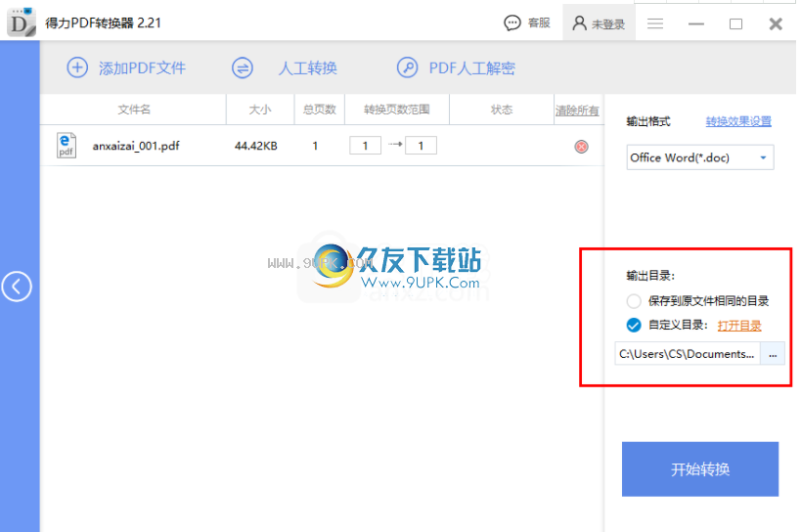801x532 pixels.
Task: Click 客服 text label
Action: point(539,22)
